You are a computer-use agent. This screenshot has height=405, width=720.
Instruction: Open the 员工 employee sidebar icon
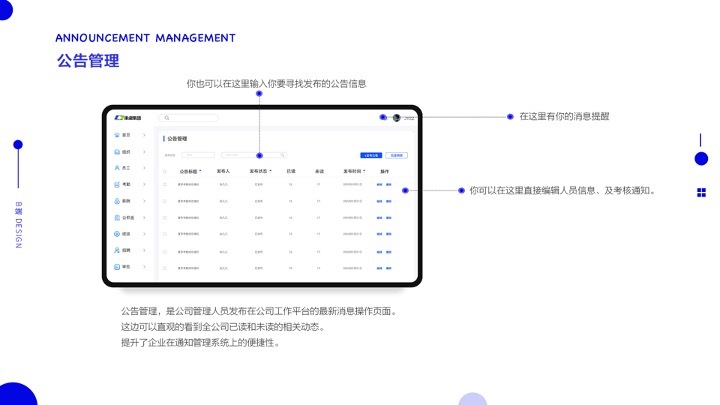(x=117, y=168)
